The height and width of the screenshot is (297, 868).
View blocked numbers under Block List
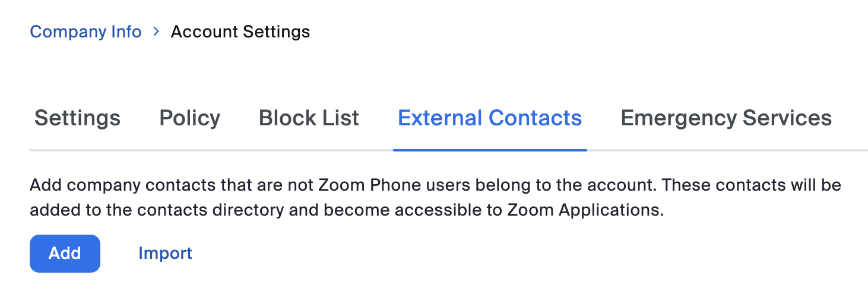point(309,118)
